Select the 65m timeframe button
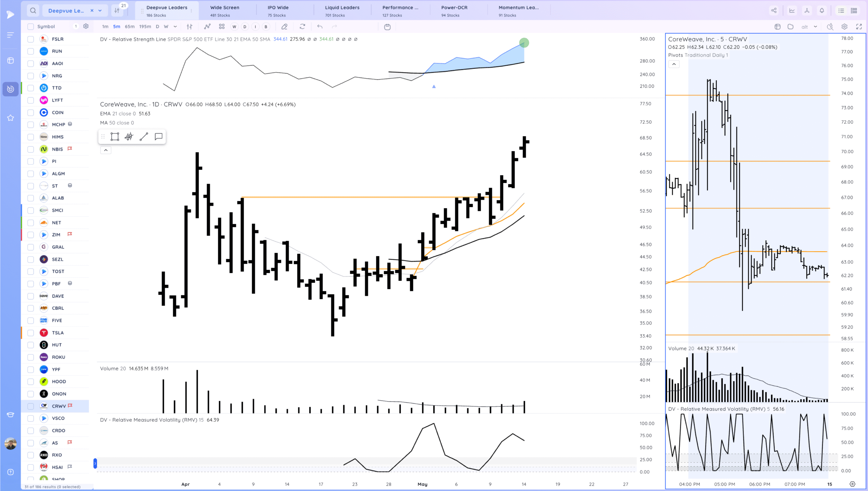 click(x=130, y=26)
